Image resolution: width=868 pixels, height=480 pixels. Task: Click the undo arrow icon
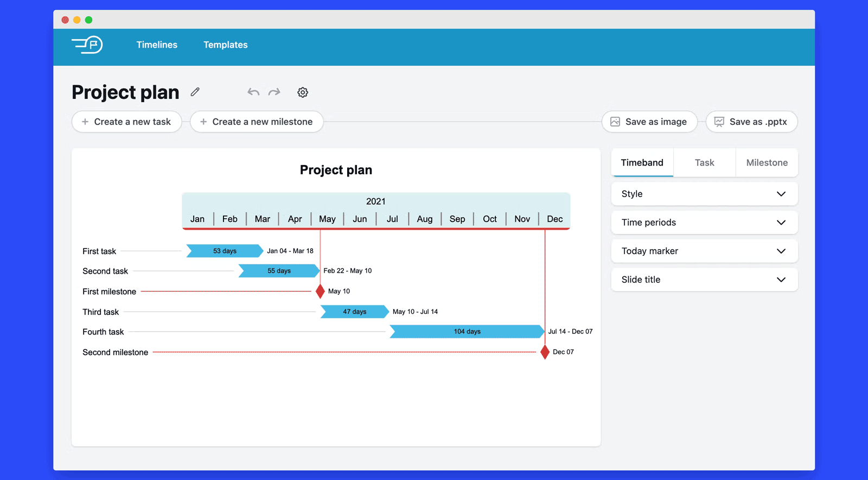tap(253, 92)
